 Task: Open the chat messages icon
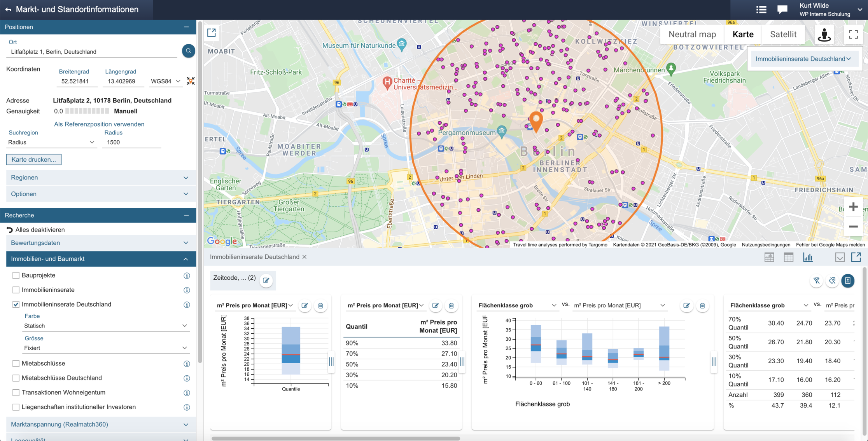[782, 10]
